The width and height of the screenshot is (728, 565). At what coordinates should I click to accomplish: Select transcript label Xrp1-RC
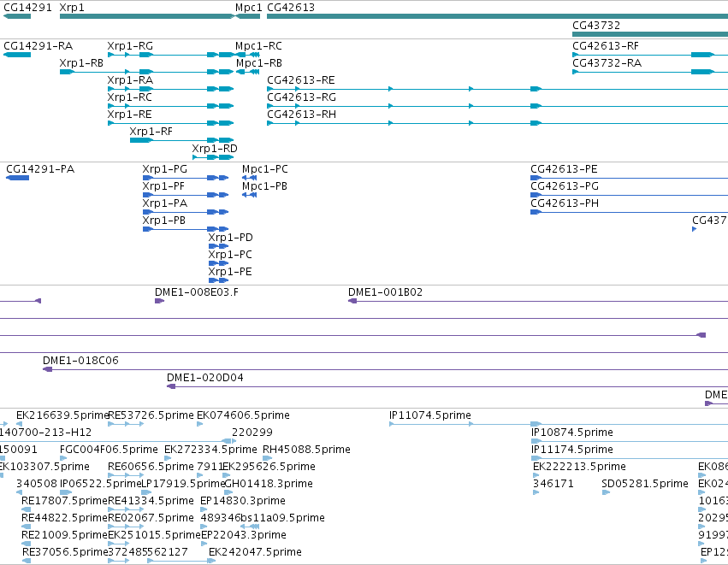[x=129, y=97]
